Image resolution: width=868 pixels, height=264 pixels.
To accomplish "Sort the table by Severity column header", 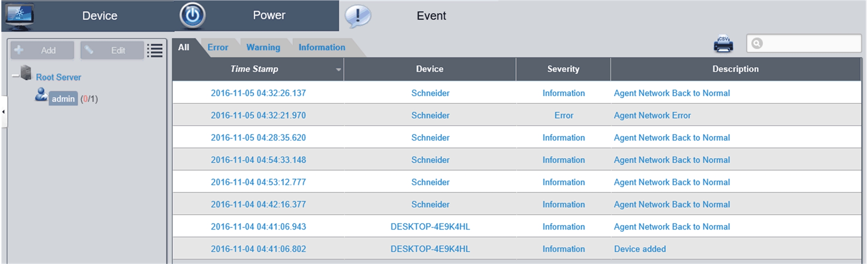I will [563, 69].
